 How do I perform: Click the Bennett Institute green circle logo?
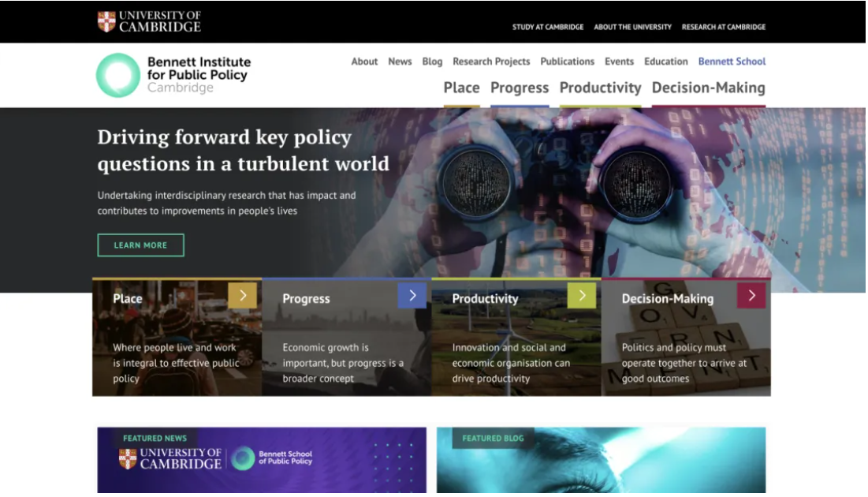point(118,76)
